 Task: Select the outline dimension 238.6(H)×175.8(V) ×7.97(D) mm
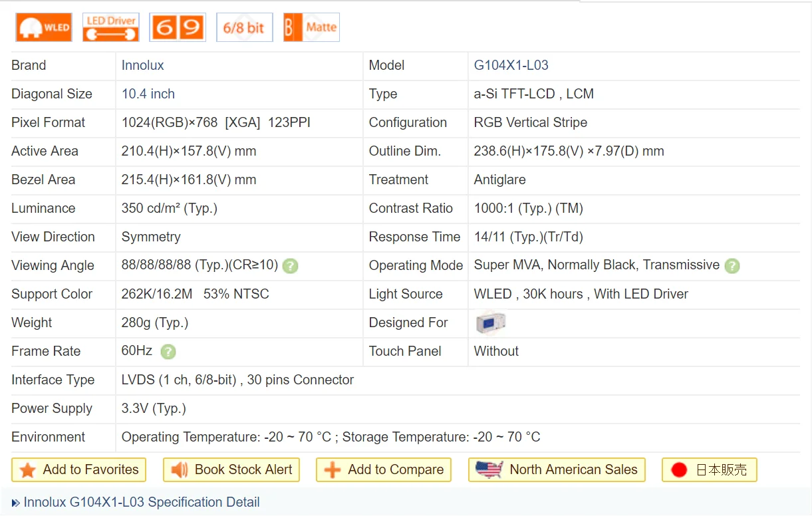coord(569,151)
